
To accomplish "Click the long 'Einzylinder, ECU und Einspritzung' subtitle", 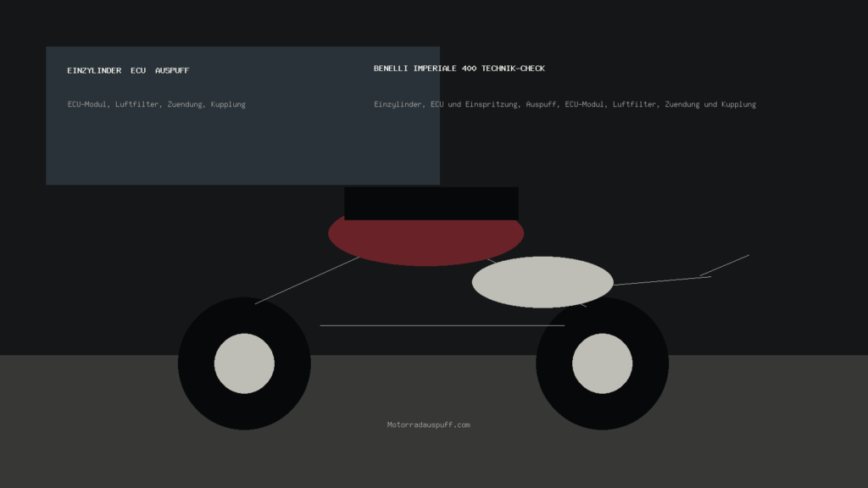I will pyautogui.click(x=565, y=104).
